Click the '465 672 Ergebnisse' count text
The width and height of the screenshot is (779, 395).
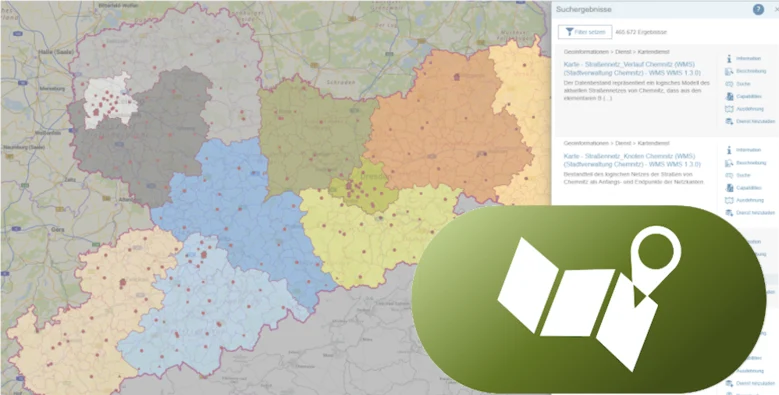tap(641, 32)
